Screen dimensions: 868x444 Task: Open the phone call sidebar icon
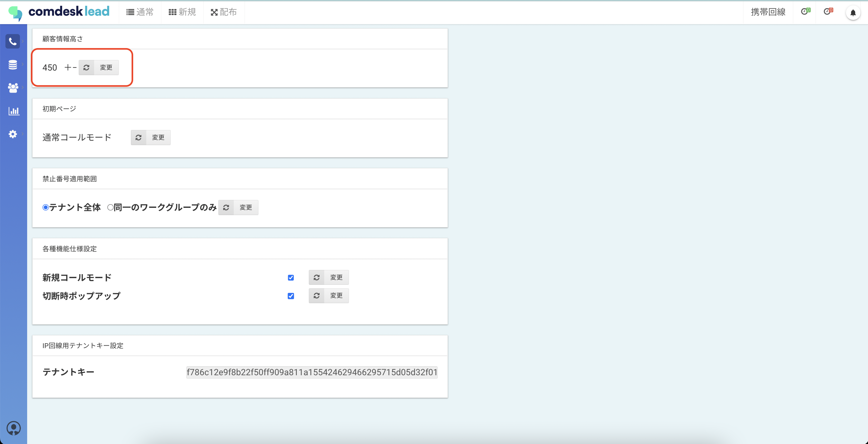tap(13, 41)
